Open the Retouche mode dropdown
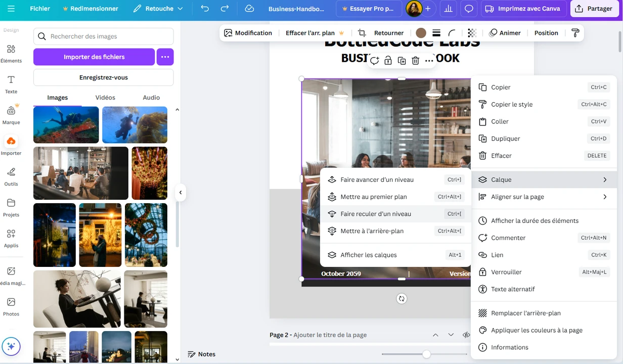This screenshot has height=364, width=623. (158, 9)
